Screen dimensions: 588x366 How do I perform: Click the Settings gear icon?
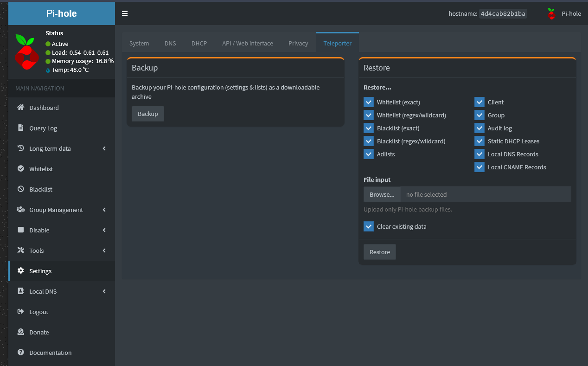20,271
